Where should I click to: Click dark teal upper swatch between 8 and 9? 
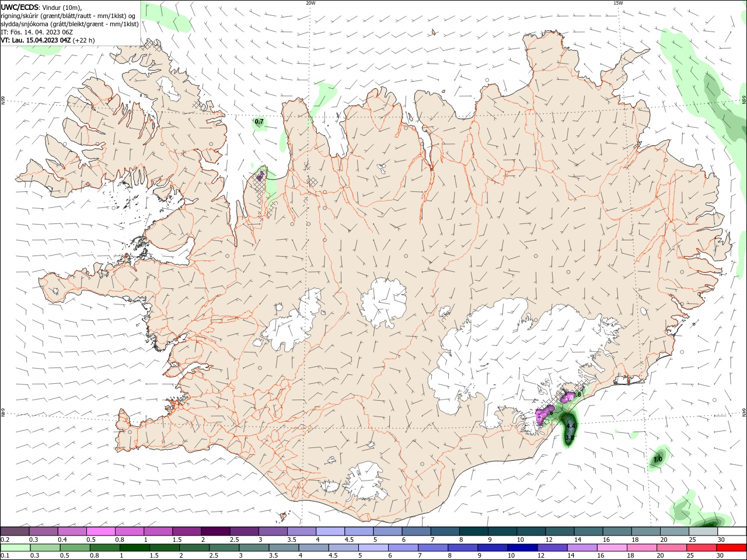pyautogui.click(x=473, y=531)
